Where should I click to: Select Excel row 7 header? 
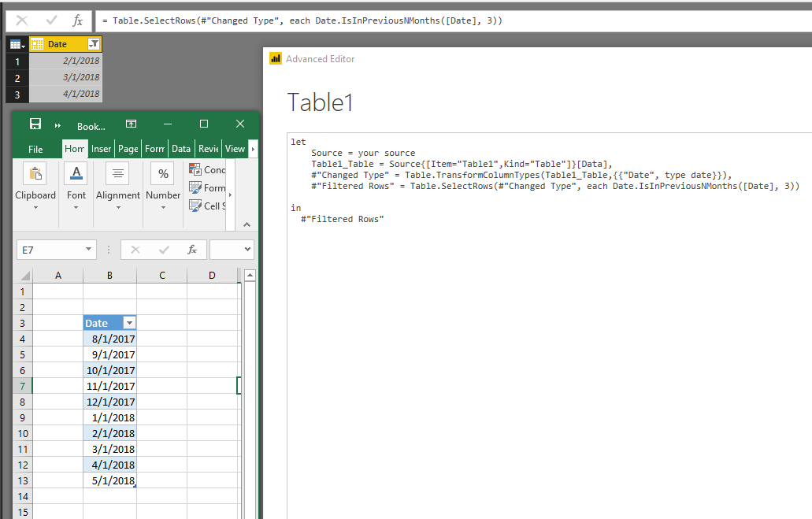[22, 386]
